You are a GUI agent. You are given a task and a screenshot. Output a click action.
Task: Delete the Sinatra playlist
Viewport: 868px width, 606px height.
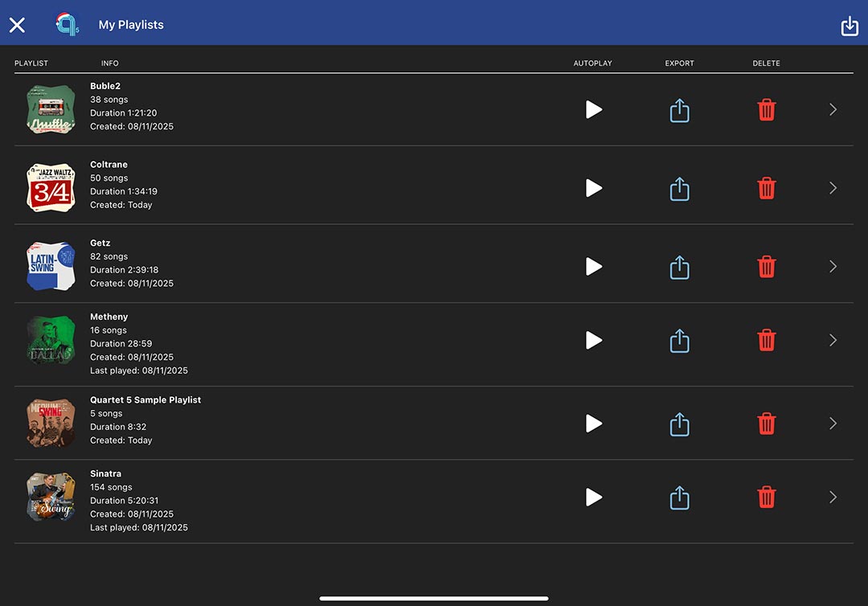(766, 497)
